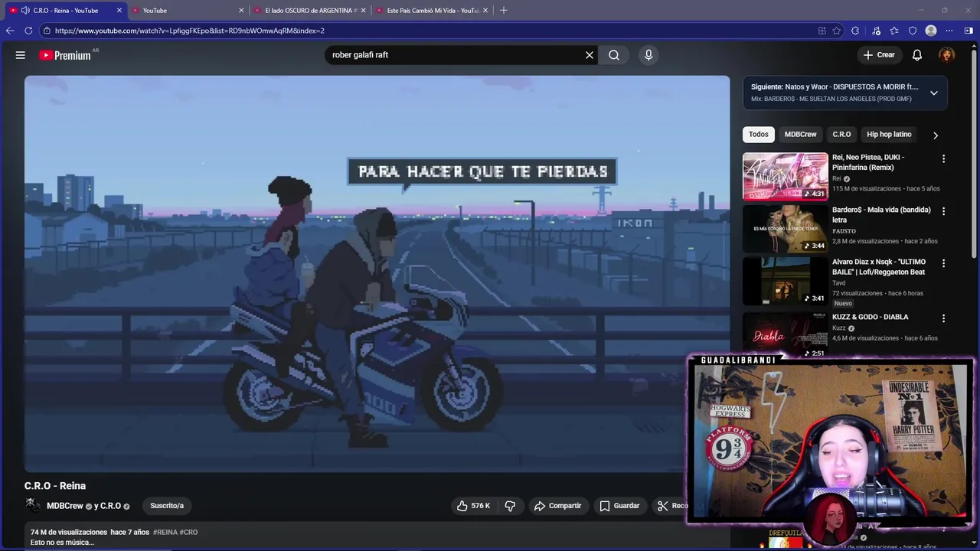The image size is (980, 551).
Task: Click the page vertical scrollbar
Action: [x=975, y=153]
